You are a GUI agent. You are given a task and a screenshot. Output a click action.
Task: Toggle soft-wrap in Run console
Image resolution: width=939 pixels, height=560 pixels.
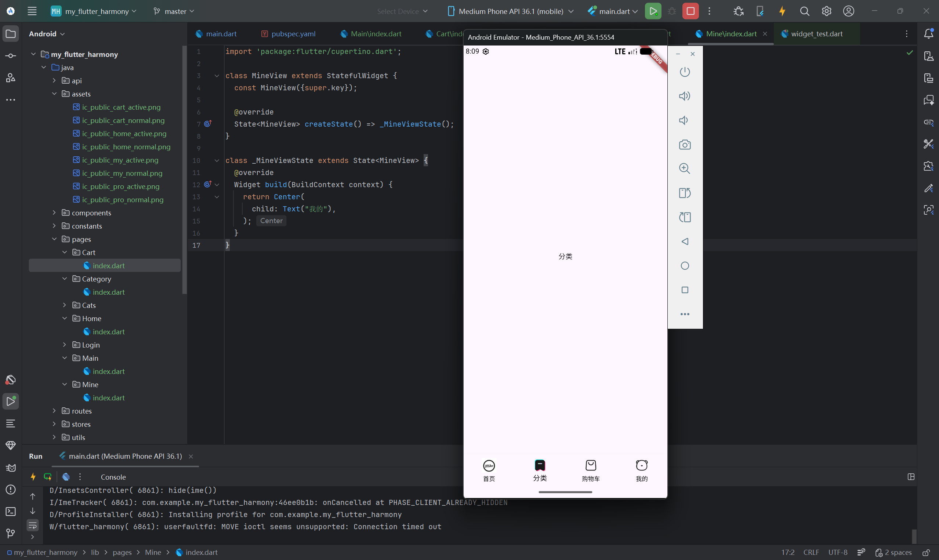click(x=33, y=524)
